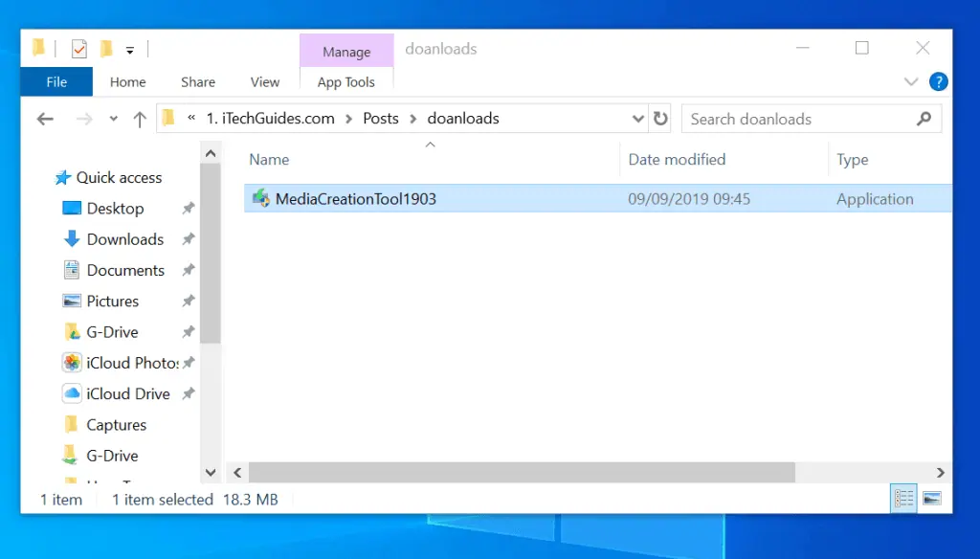Image resolution: width=980 pixels, height=559 pixels.
Task: Open iCloud Photos in navigation pane
Action: [x=132, y=363]
